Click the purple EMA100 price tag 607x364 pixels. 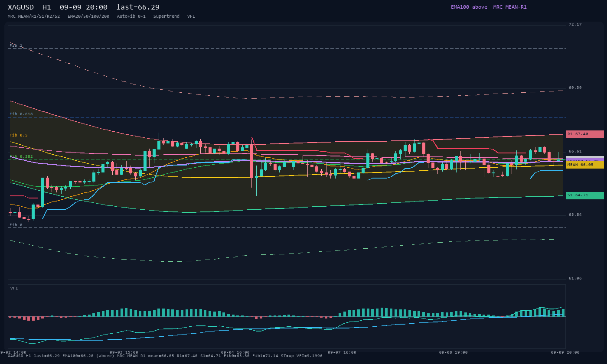[585, 159]
